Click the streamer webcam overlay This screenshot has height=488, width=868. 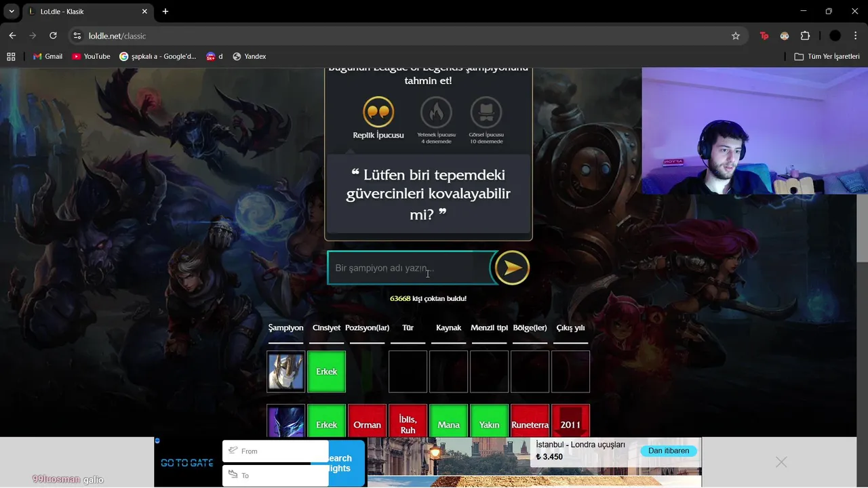755,131
